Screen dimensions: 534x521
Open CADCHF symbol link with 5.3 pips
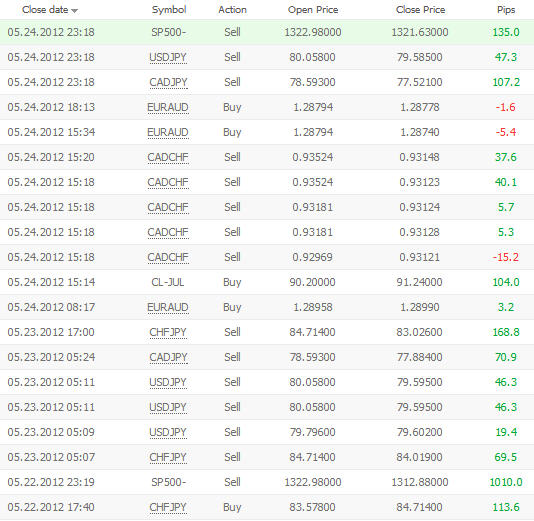168,232
